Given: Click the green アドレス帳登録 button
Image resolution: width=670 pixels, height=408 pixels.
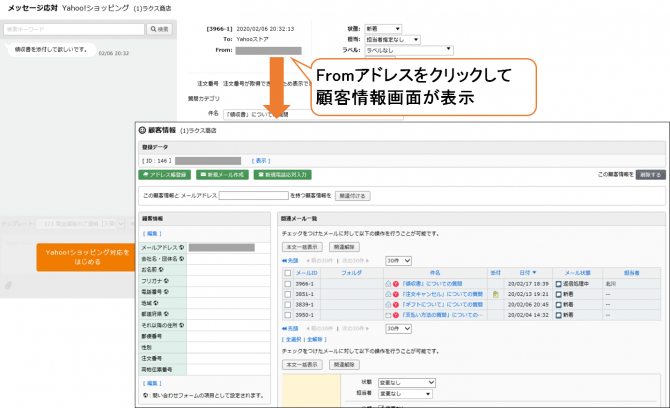Looking at the screenshot, I should tap(165, 175).
